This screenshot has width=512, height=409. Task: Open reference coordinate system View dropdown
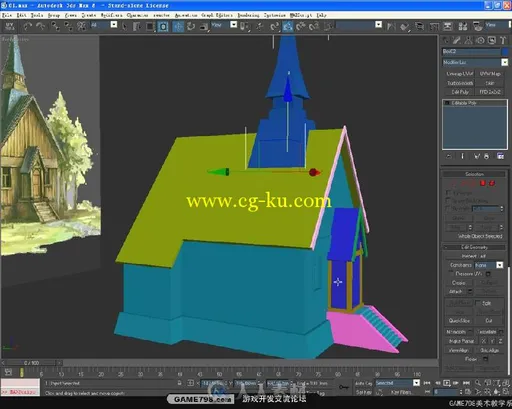[234, 25]
